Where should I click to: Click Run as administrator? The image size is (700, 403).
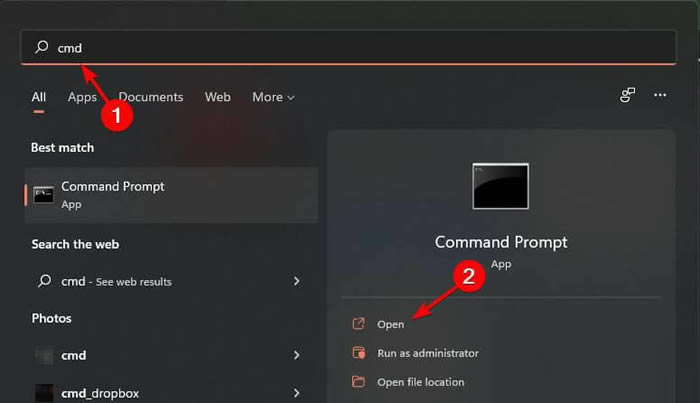(x=428, y=353)
